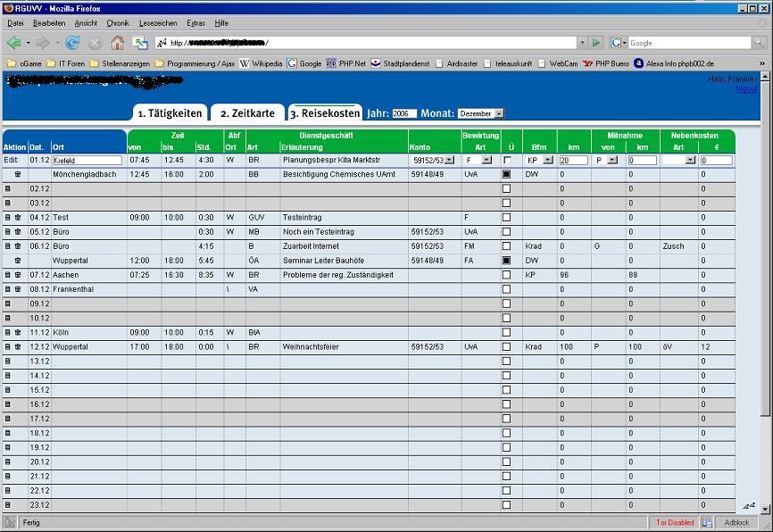This screenshot has width=773, height=532.
Task: Click the logout link
Action: click(x=746, y=89)
